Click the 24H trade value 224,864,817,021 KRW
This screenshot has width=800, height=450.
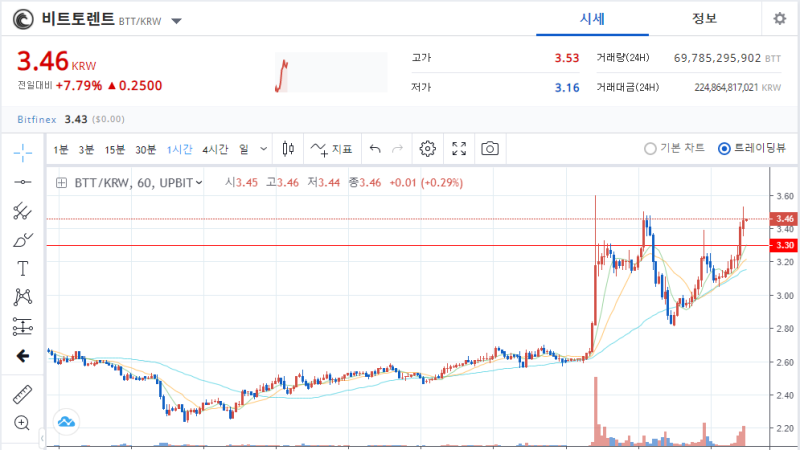tap(737, 88)
